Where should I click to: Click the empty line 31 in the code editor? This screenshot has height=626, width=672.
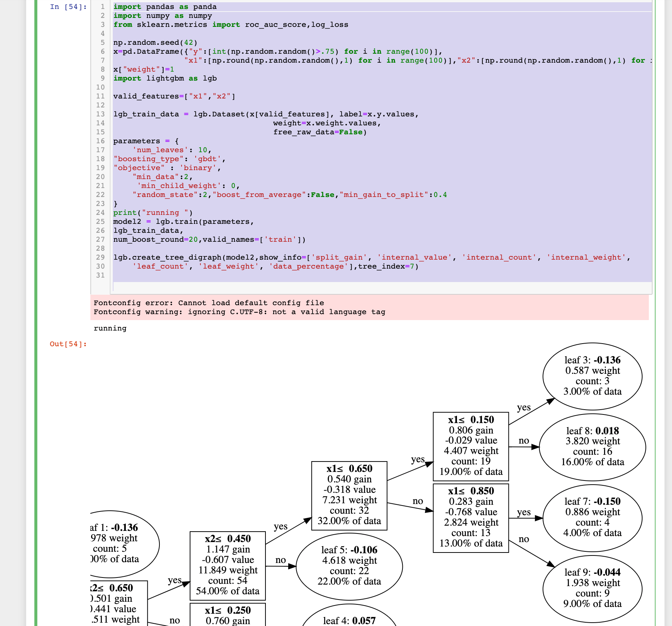pyautogui.click(x=382, y=275)
